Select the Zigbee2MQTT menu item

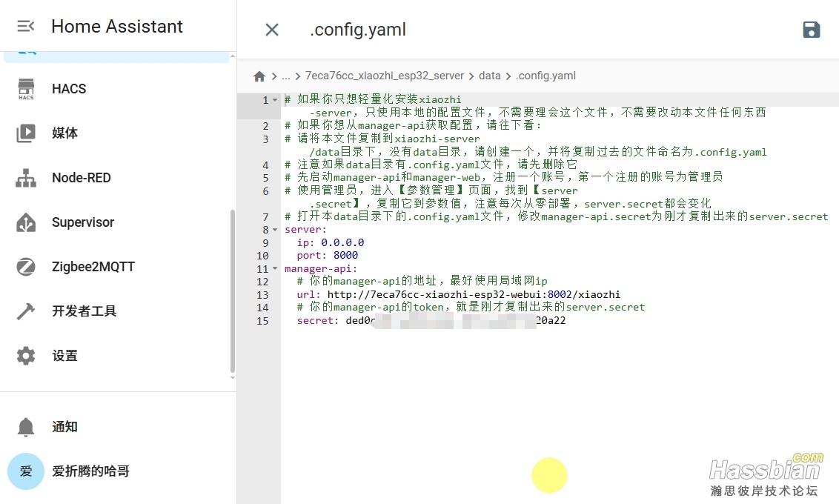click(x=118, y=266)
